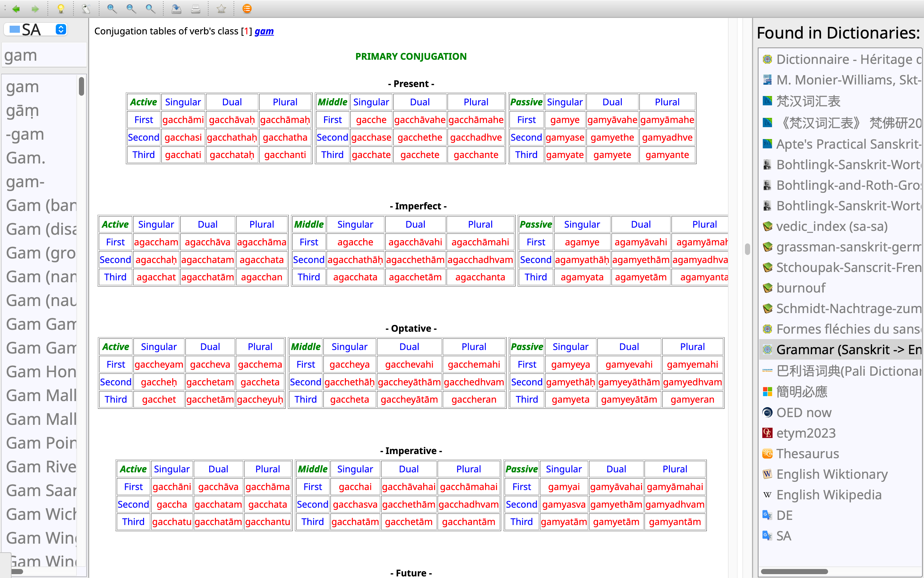Screen dimensions: 924x578
Task: Click 'gamyantām' in the Imperative Passive table
Action: 675,522
